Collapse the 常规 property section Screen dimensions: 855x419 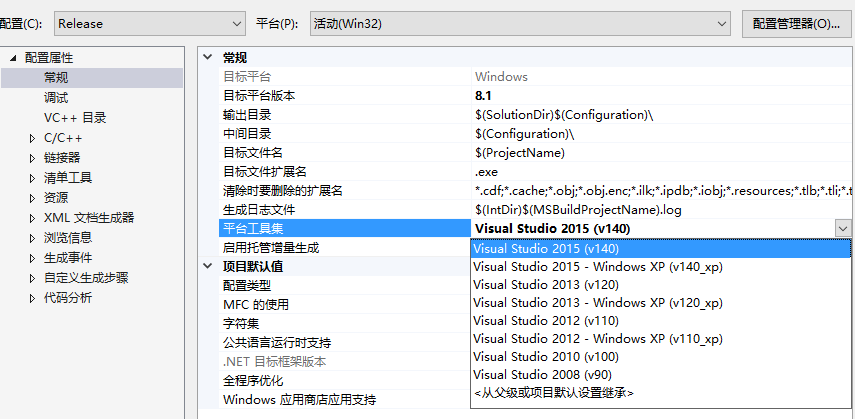[x=208, y=57]
